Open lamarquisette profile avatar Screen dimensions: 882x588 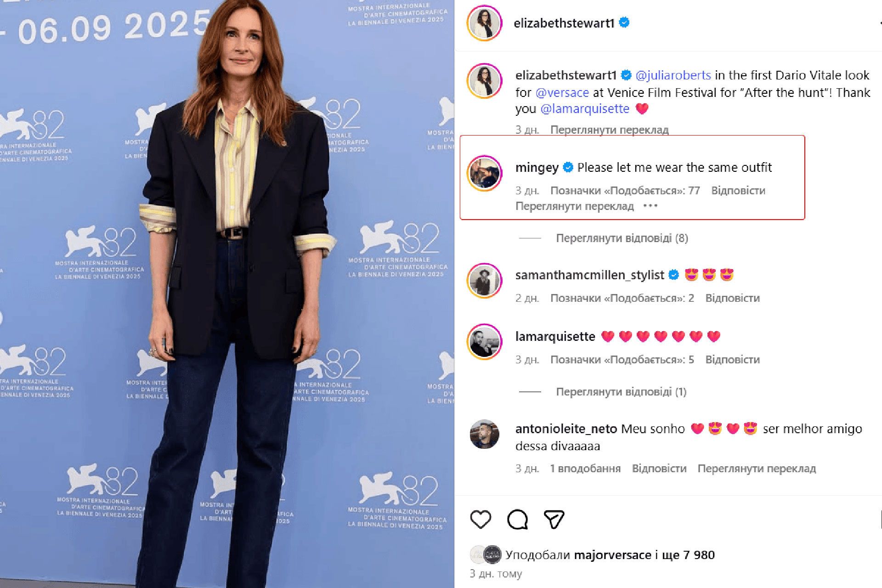pos(485,342)
